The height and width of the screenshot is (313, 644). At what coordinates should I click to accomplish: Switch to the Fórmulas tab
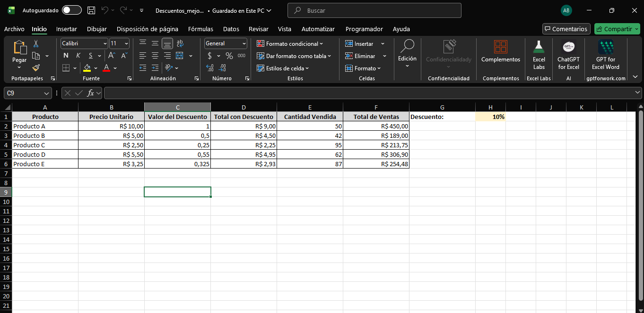[x=200, y=29]
